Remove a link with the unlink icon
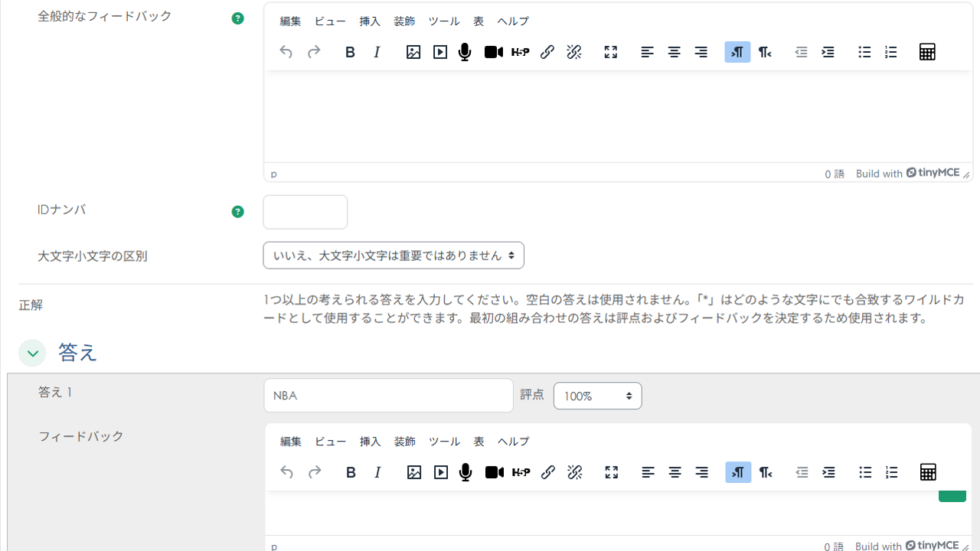The image size is (980, 551). 573,52
